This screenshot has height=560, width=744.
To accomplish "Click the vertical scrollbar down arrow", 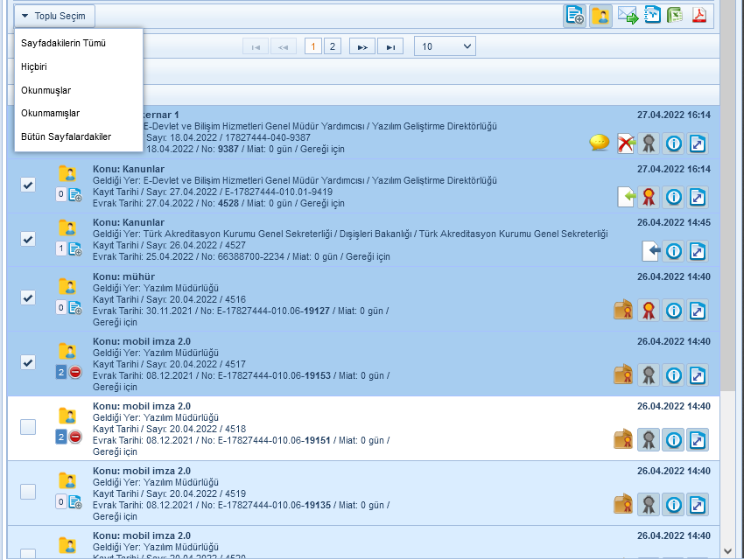I will (x=728, y=550).
